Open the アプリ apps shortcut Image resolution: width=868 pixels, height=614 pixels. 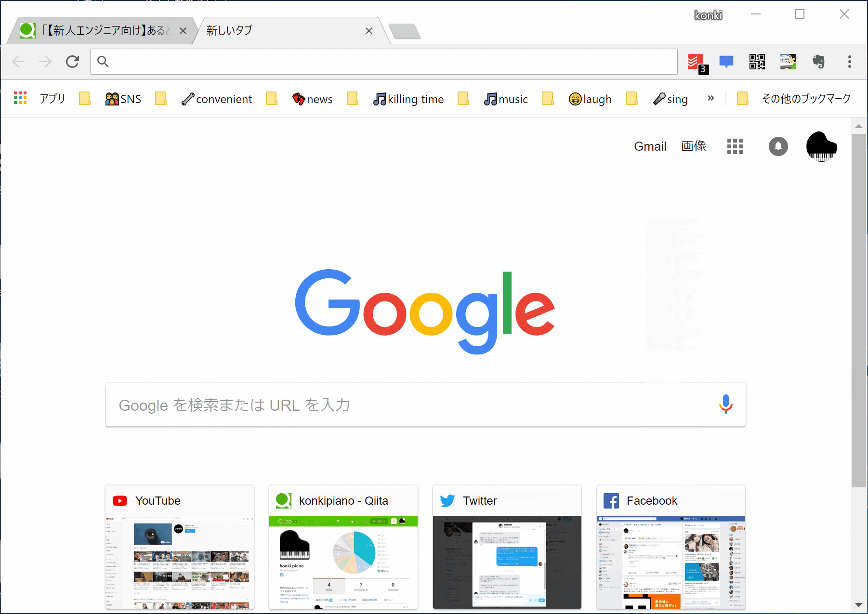pyautogui.click(x=39, y=99)
